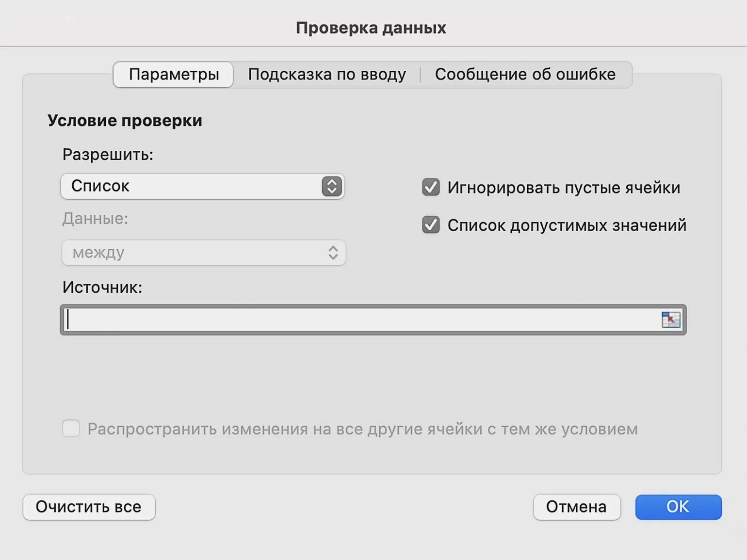Image resolution: width=747 pixels, height=560 pixels.
Task: Click the range selector icon in Источник field
Action: point(671,320)
